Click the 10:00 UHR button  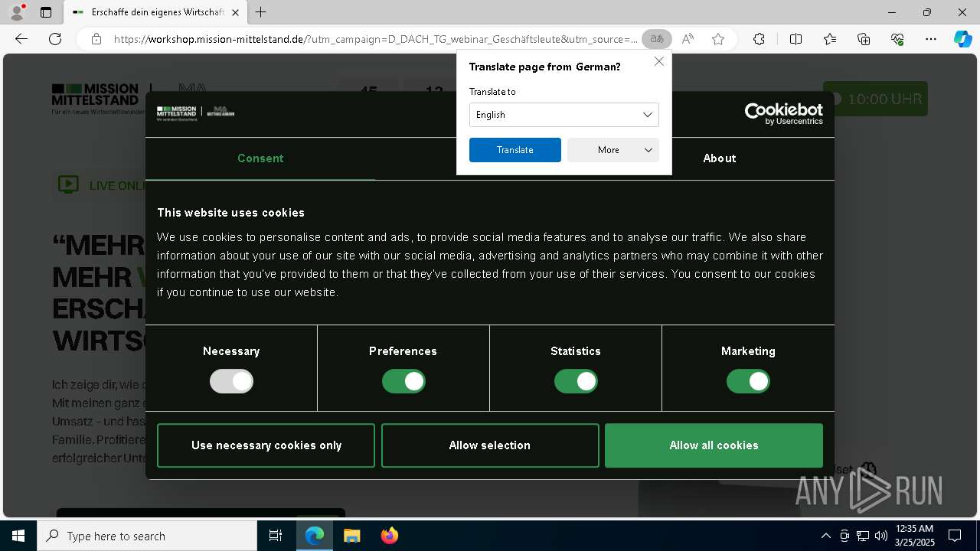875,99
